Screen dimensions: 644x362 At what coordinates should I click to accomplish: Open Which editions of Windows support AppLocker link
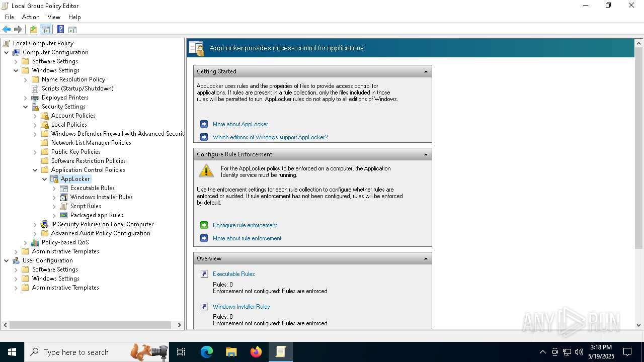[270, 137]
